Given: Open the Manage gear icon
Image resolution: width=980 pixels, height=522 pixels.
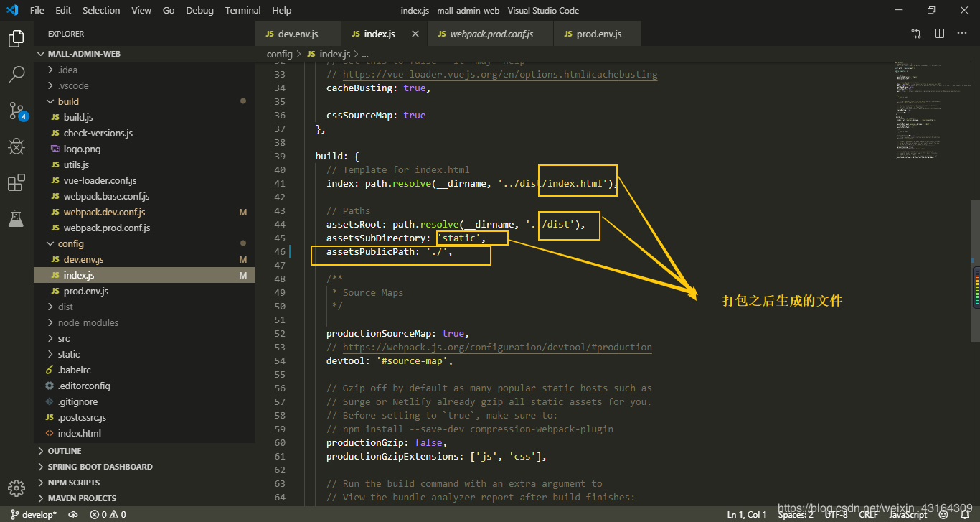Looking at the screenshot, I should (16, 488).
